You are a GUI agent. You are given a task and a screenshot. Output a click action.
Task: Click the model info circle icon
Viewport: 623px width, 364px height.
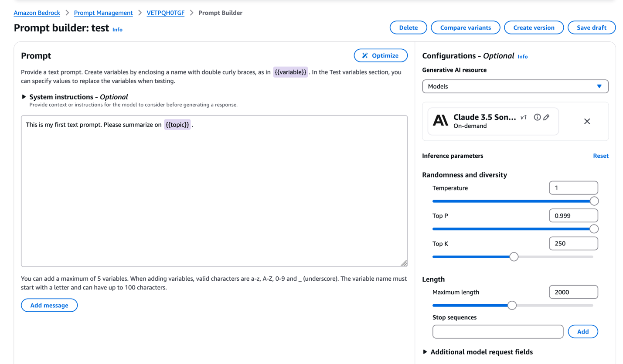[x=537, y=117]
